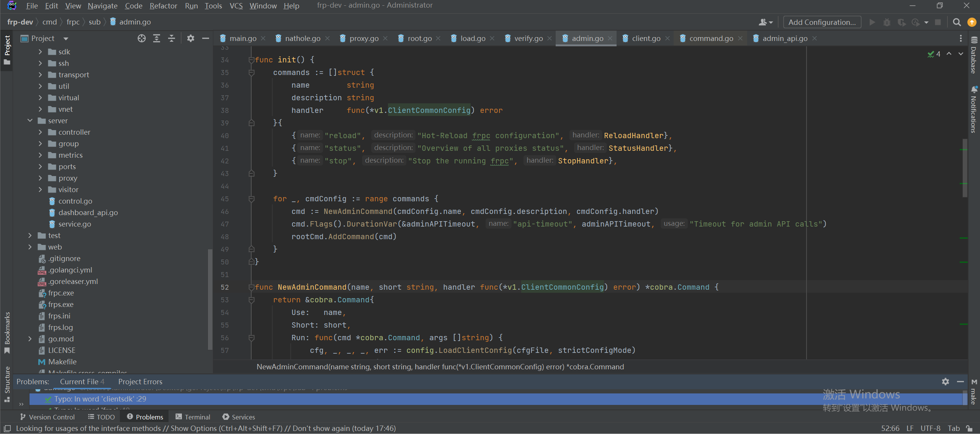Open Project panel settings gear
The image size is (980, 434).
[x=190, y=38]
